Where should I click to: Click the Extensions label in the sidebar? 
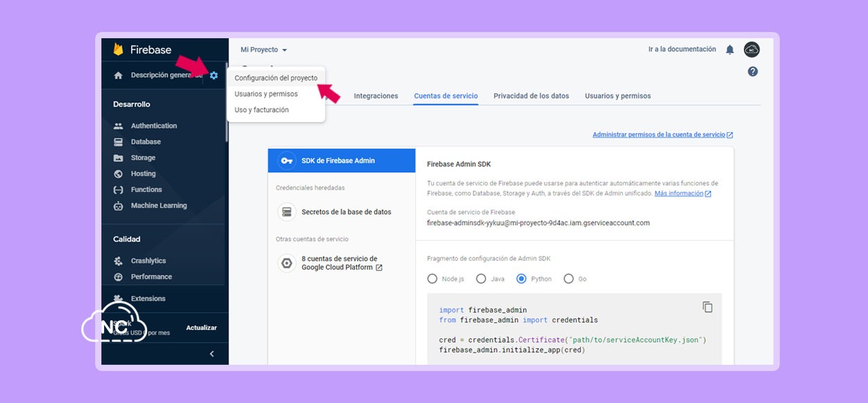[148, 299]
